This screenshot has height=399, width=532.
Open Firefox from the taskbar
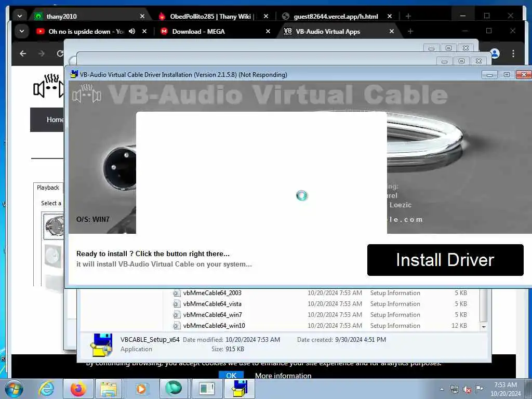tap(78, 389)
